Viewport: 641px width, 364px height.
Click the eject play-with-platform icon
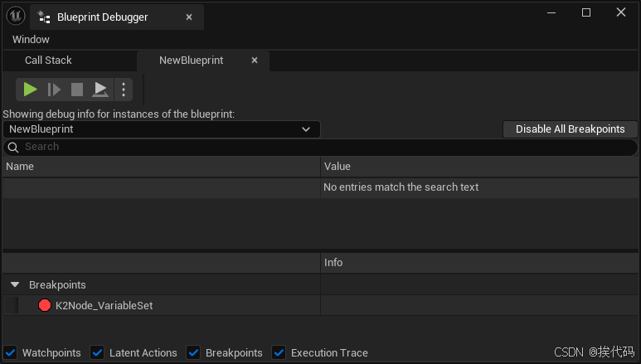[x=100, y=90]
